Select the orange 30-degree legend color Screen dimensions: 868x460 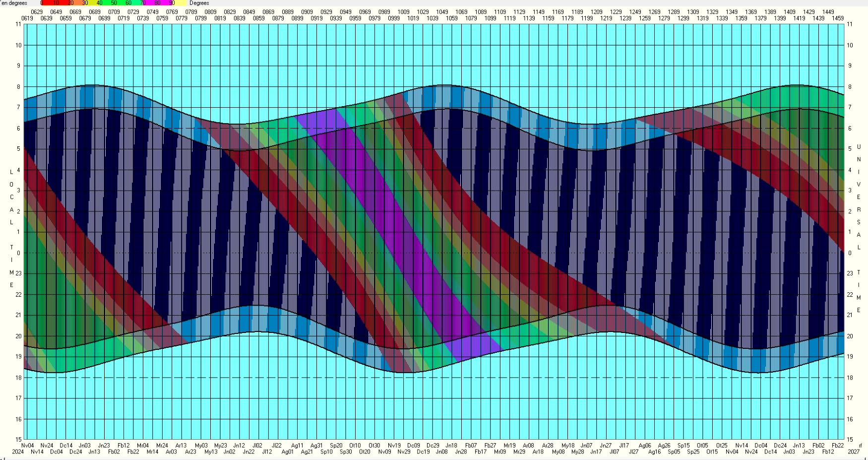click(x=85, y=3)
